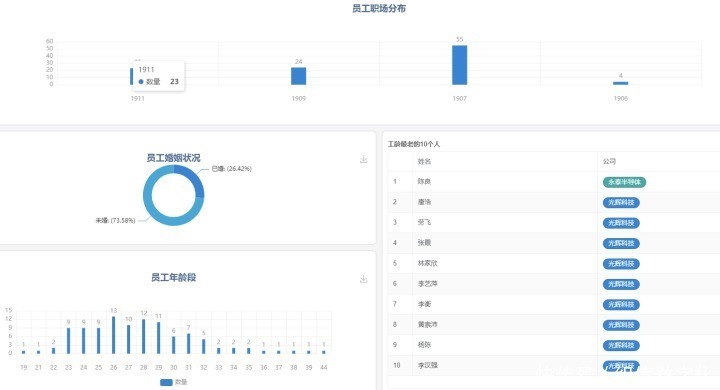The height and width of the screenshot is (390, 720).
Task: Click the 光辉科技 tag in row 5
Action: (621, 264)
